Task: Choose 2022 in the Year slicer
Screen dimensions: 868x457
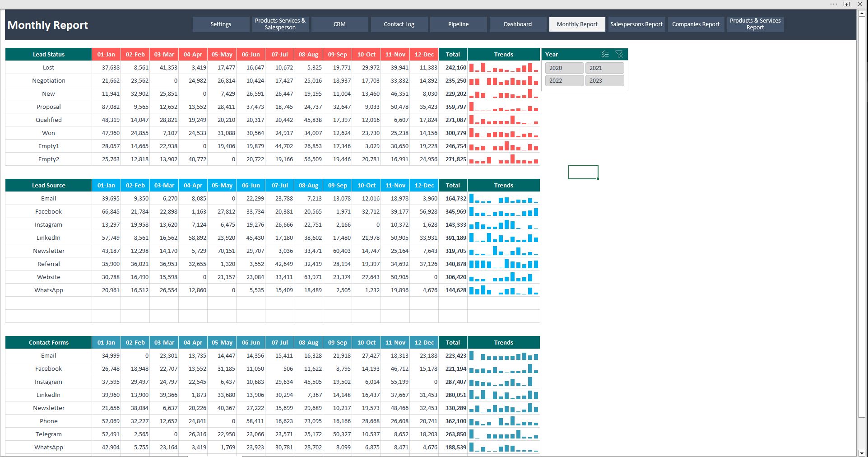Action: click(x=564, y=81)
